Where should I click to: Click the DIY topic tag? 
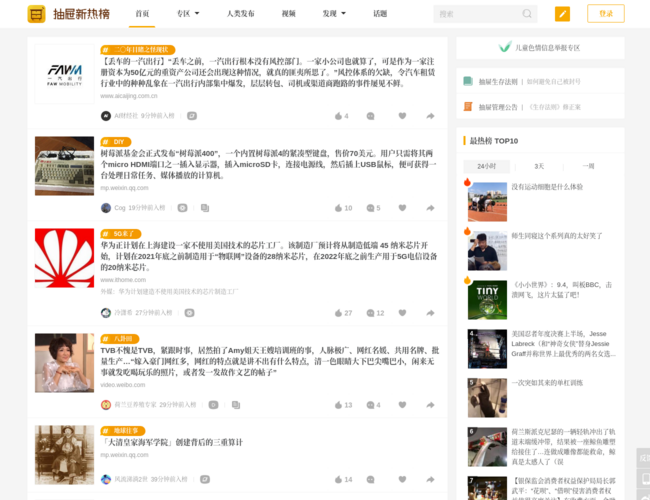pyautogui.click(x=116, y=142)
